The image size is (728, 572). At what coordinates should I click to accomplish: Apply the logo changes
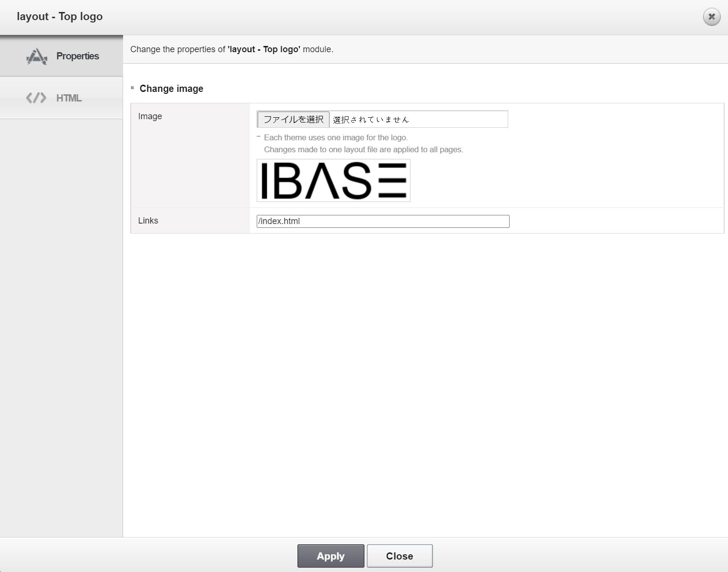[x=330, y=556]
